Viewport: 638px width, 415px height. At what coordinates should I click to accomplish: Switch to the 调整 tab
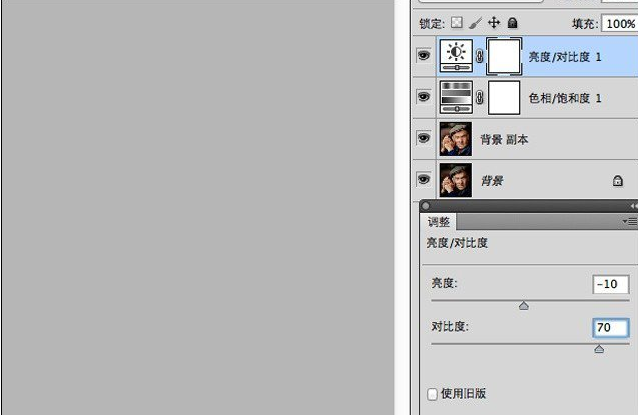point(439,222)
